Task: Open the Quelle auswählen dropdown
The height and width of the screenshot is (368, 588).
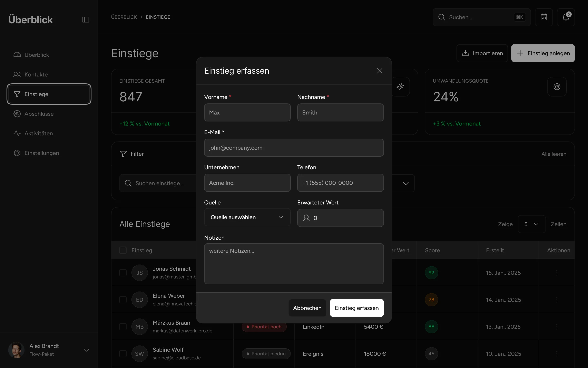Action: 247,217
